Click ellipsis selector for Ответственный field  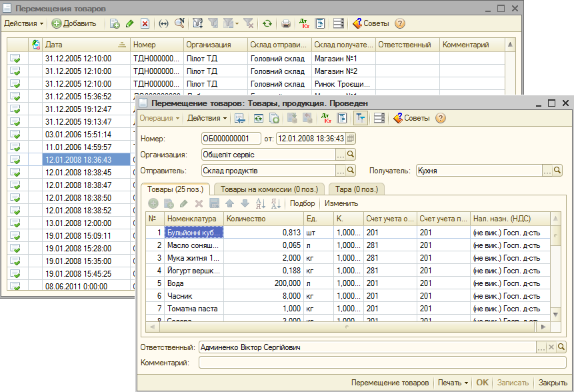pyautogui.click(x=541, y=347)
